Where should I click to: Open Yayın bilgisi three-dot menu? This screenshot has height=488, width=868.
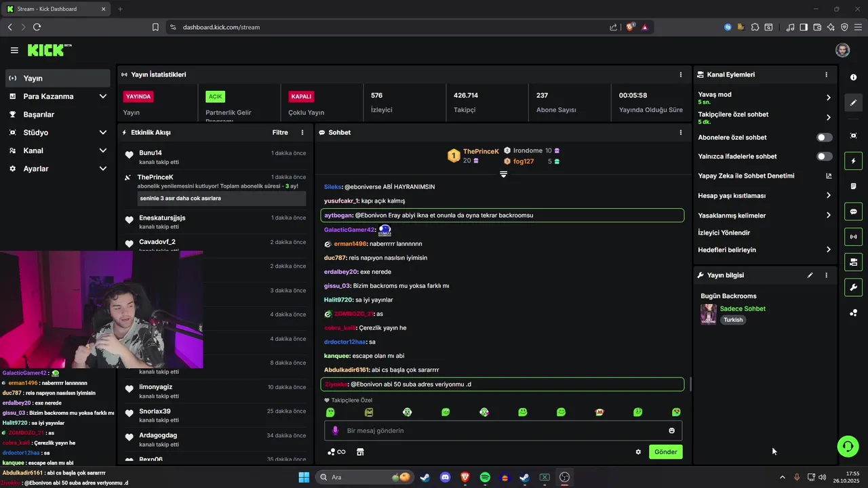pos(826,275)
